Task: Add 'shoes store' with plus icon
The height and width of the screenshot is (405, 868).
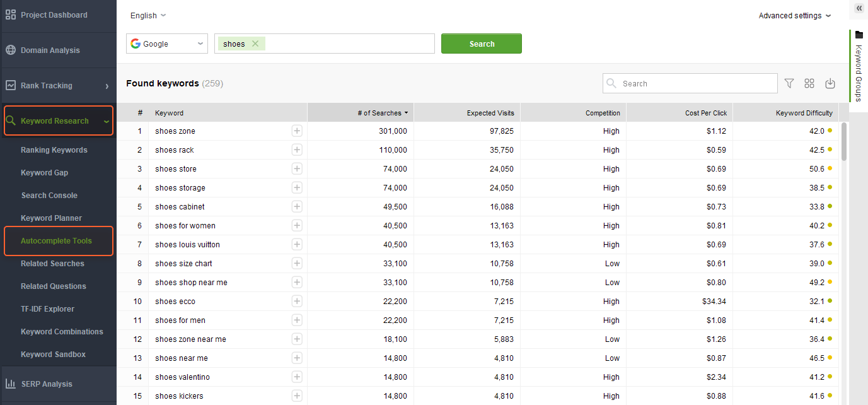Action: point(297,169)
